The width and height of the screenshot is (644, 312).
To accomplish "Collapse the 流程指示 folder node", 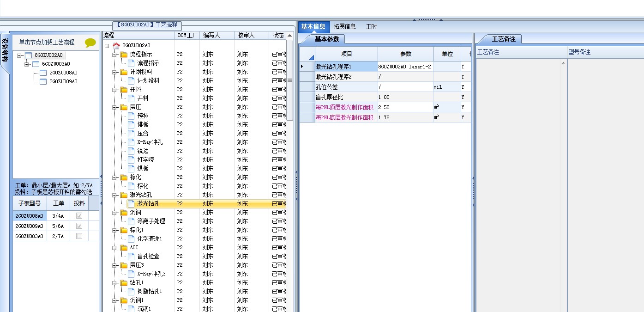I will click(114, 54).
